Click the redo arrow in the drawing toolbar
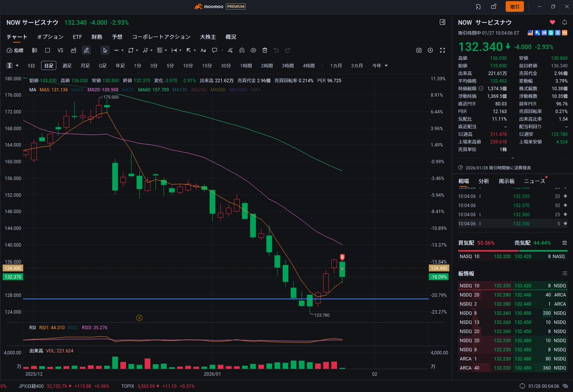 [x=287, y=50]
